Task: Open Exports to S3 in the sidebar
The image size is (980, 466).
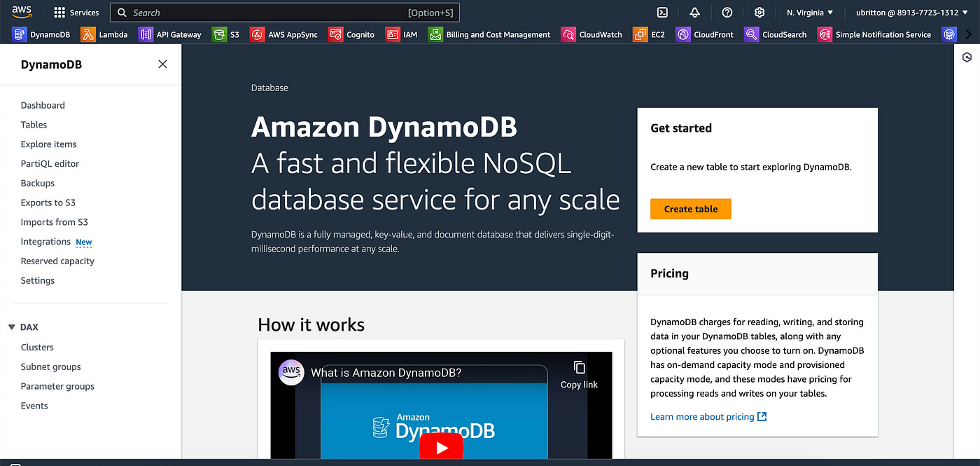Action: (48, 203)
